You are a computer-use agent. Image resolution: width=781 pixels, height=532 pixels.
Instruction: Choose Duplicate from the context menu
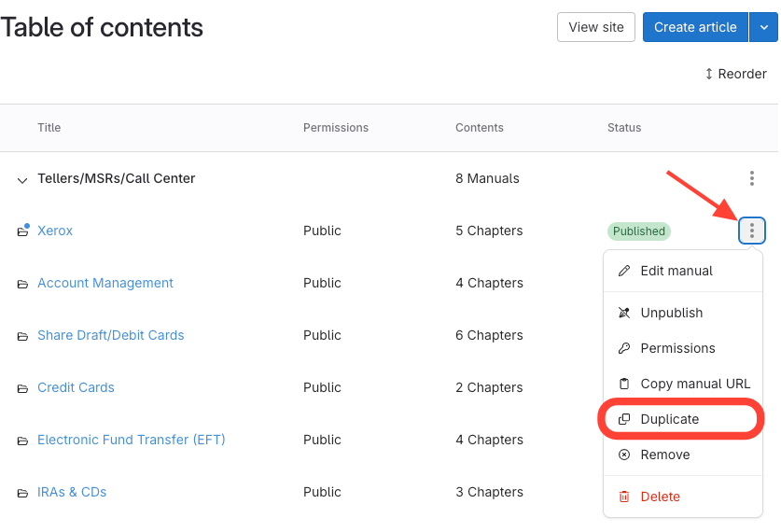coord(669,419)
